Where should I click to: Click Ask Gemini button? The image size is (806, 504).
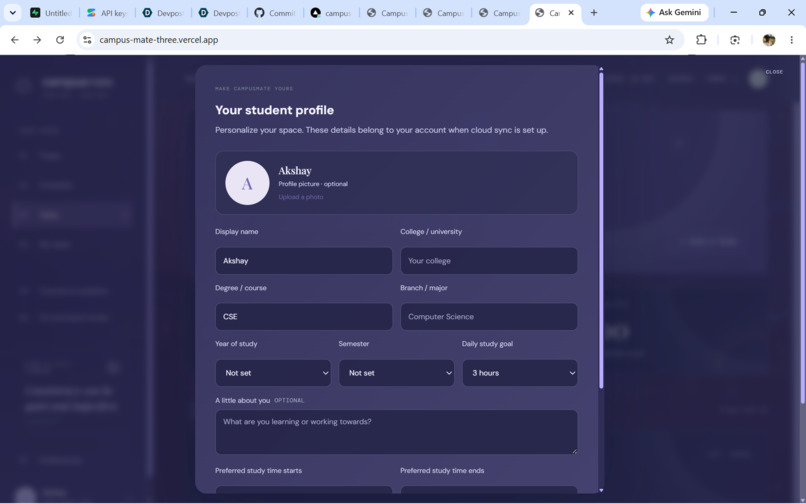(x=674, y=12)
